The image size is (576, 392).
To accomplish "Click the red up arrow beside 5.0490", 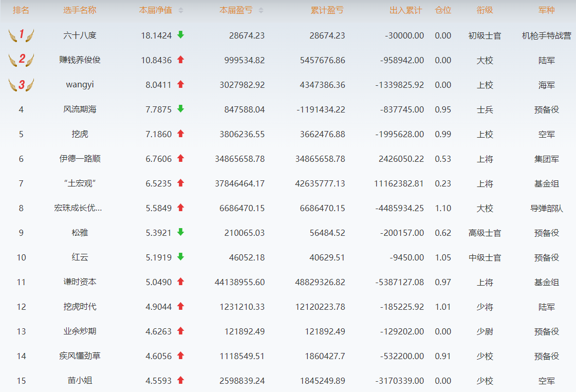I will 180,282.
